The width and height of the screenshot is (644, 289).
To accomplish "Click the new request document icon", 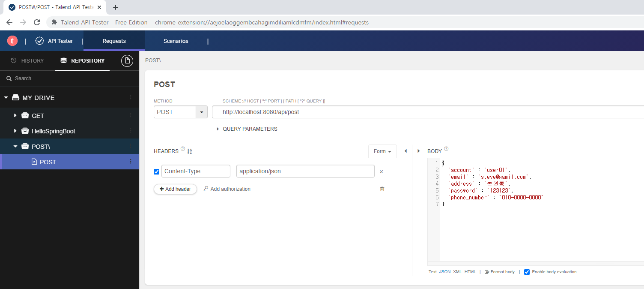I will tap(127, 61).
